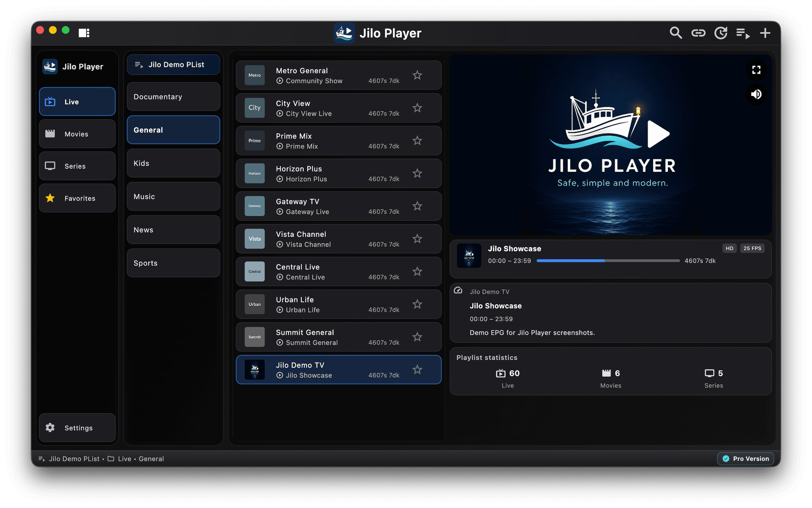Play the Central Live channel row
Image resolution: width=812 pixels, height=508 pixels.
[x=339, y=271]
